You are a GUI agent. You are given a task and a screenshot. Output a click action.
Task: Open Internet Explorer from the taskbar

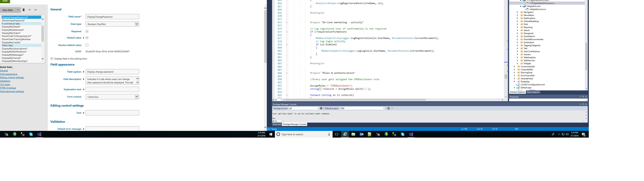(x=345, y=134)
